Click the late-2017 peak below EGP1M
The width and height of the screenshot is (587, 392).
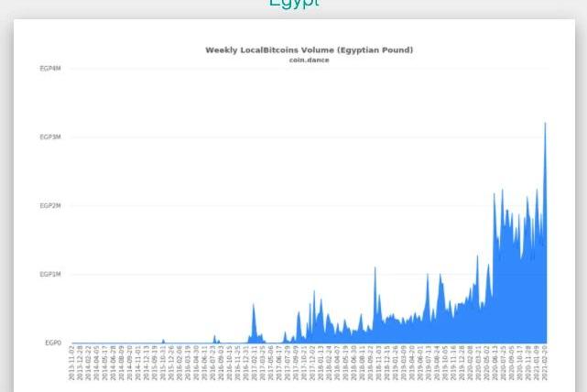(x=314, y=294)
